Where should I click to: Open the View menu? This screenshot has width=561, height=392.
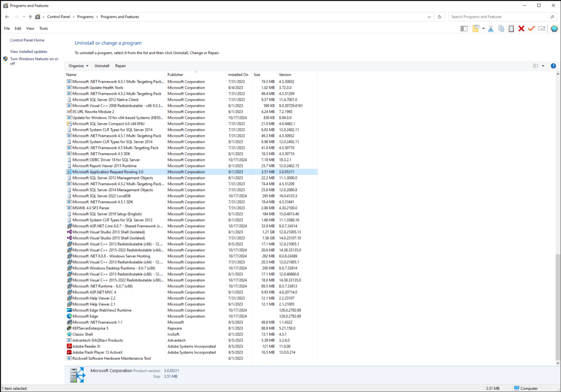pyautogui.click(x=30, y=28)
